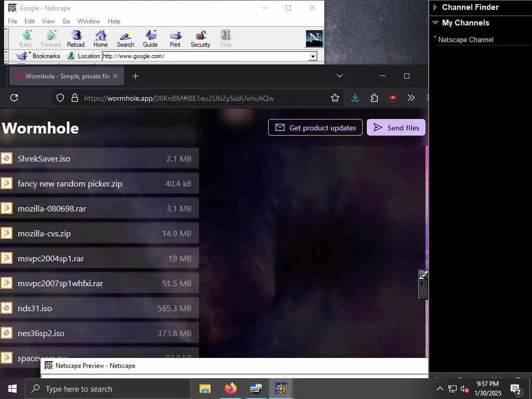Open the uBlock Origin extension icon

click(x=393, y=98)
